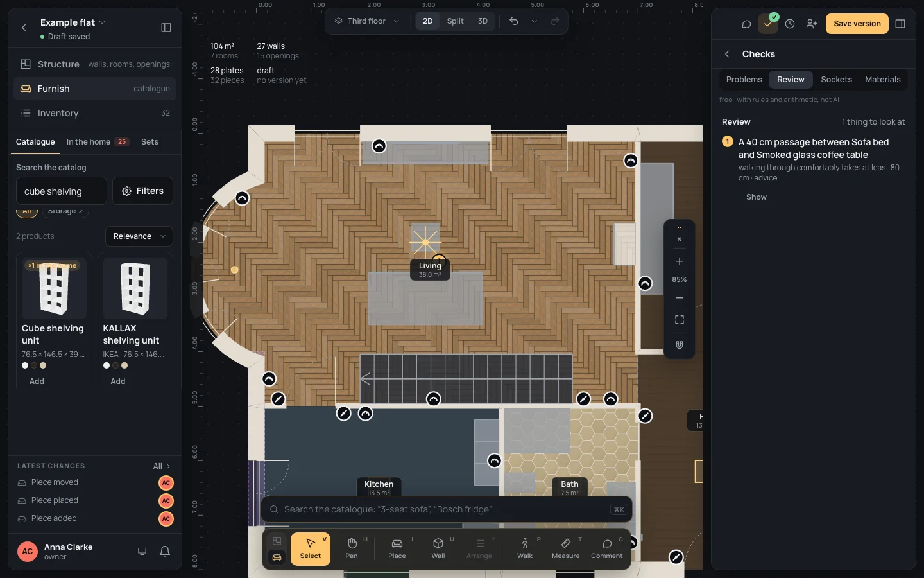Expand the undo history chevron
The height and width of the screenshot is (578, 924).
534,21
